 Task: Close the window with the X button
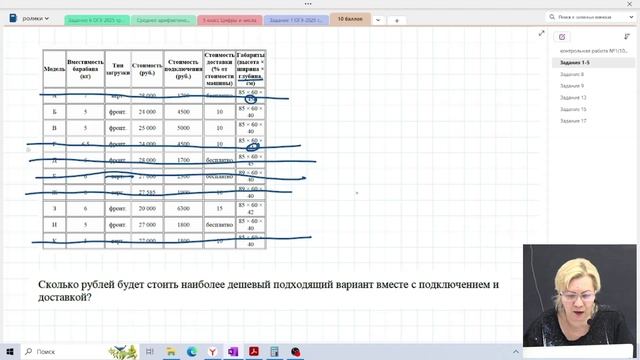tap(629, 4)
